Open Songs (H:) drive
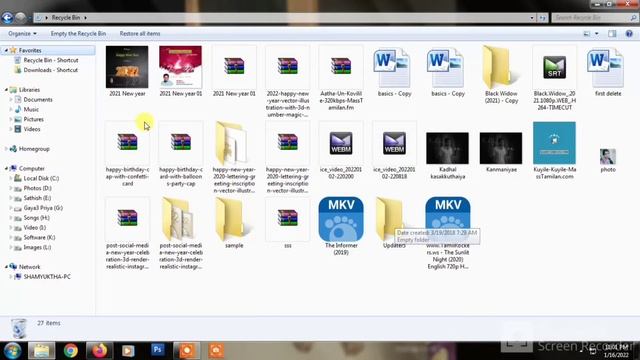640x360 pixels. pos(36,218)
